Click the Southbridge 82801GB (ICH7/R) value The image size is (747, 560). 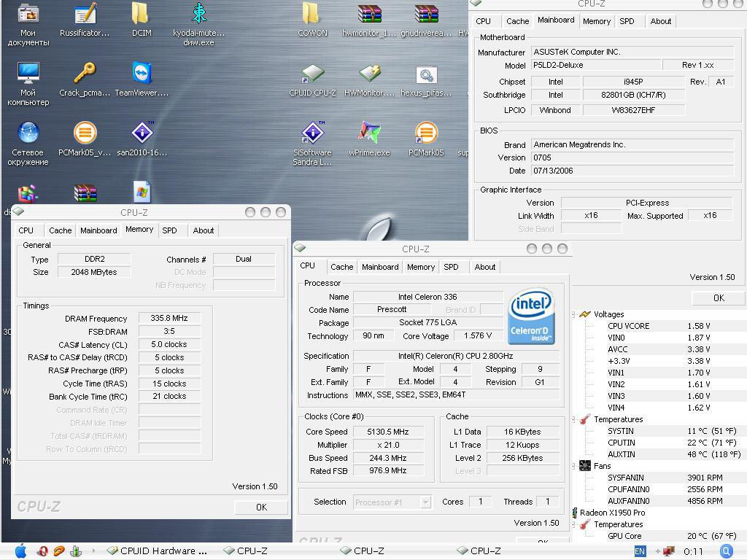click(633, 95)
